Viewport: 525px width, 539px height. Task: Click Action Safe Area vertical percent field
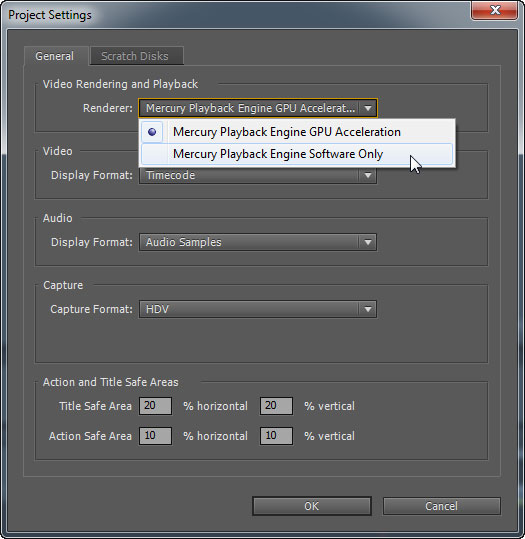[276, 436]
